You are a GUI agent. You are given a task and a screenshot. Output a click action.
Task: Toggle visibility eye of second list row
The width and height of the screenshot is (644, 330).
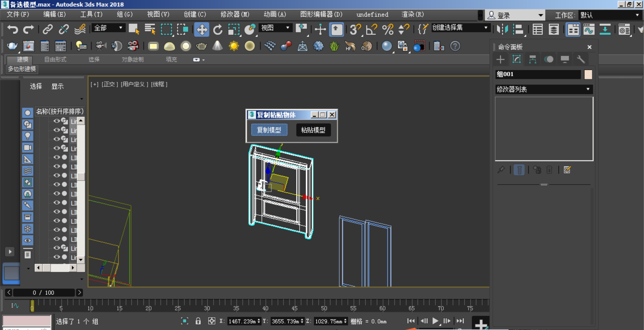(57, 130)
